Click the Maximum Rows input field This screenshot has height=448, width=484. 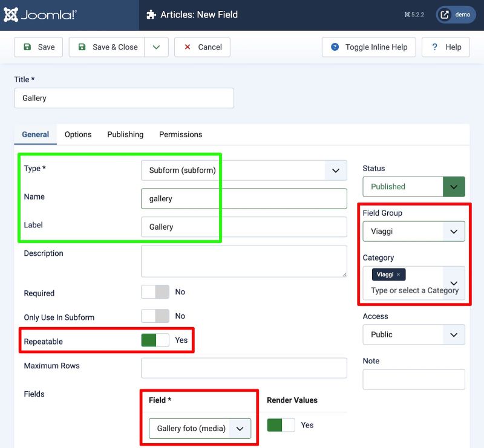click(244, 368)
